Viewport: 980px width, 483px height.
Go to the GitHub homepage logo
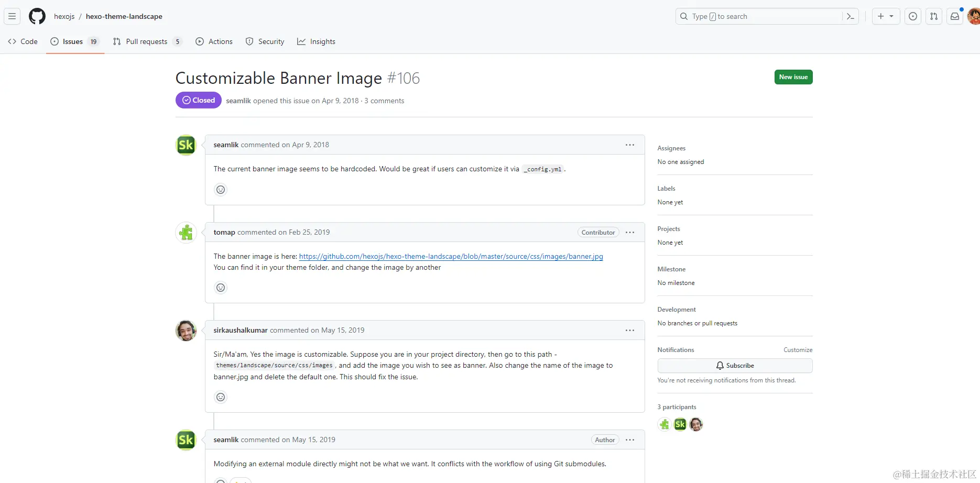(x=37, y=16)
